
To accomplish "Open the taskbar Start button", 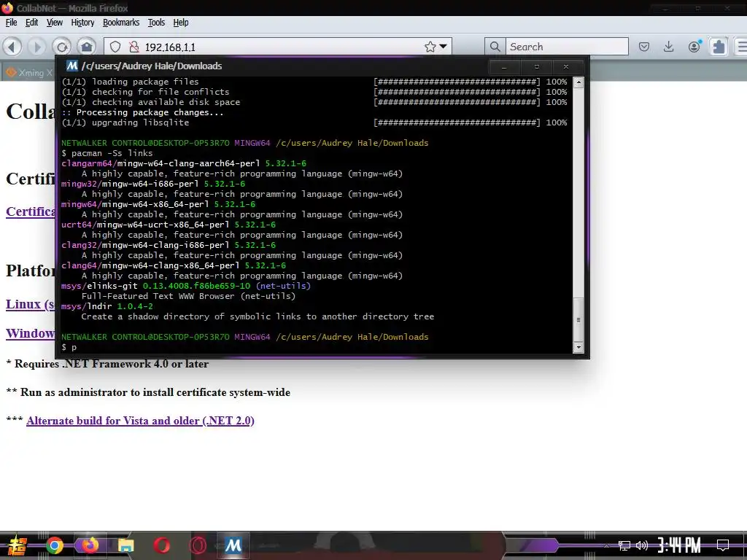I will 17,545.
